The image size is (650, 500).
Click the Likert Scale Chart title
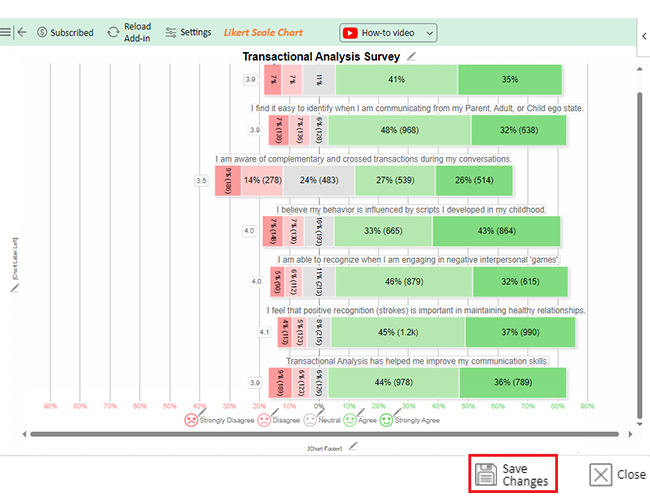point(263,32)
